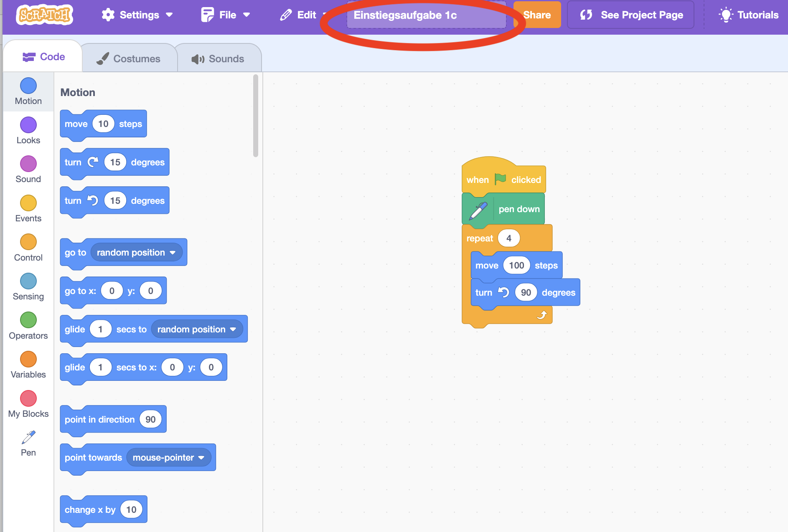Screen dimensions: 788x532
Task: Switch to the Sounds tab
Action: [x=218, y=59]
